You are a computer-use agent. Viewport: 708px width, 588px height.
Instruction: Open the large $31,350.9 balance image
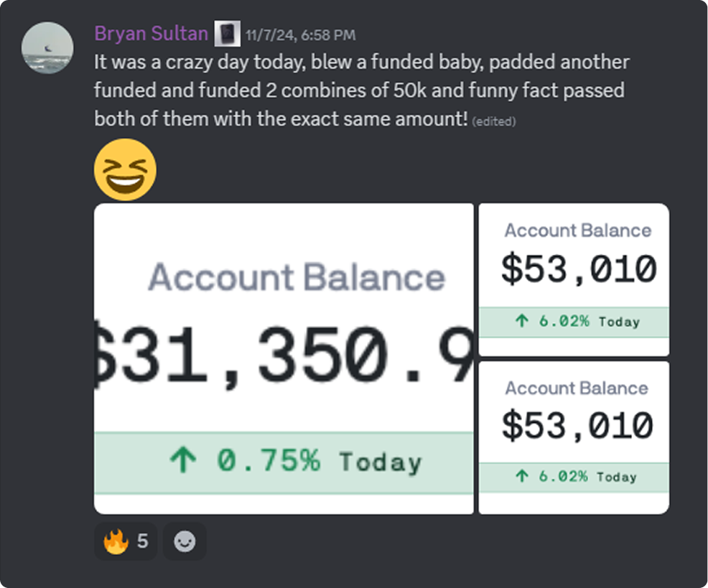click(x=284, y=358)
